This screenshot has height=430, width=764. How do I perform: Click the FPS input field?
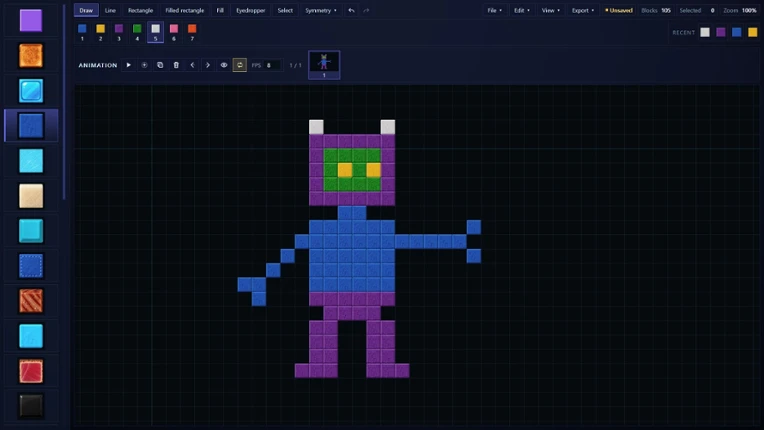click(273, 65)
